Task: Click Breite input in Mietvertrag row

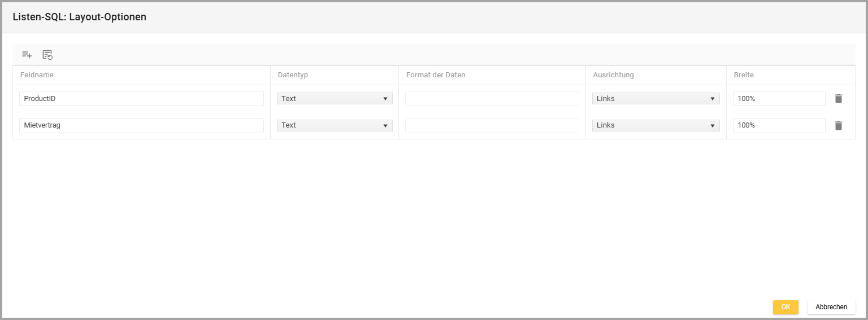Action: pos(779,125)
